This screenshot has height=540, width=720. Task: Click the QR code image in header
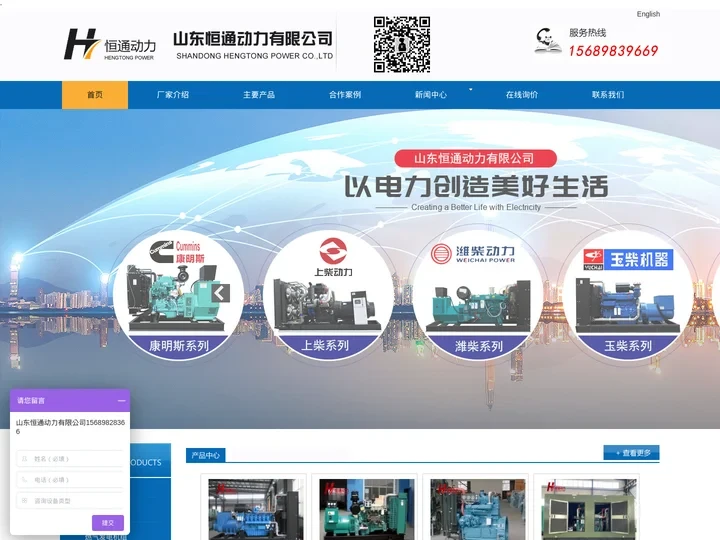pos(402,45)
